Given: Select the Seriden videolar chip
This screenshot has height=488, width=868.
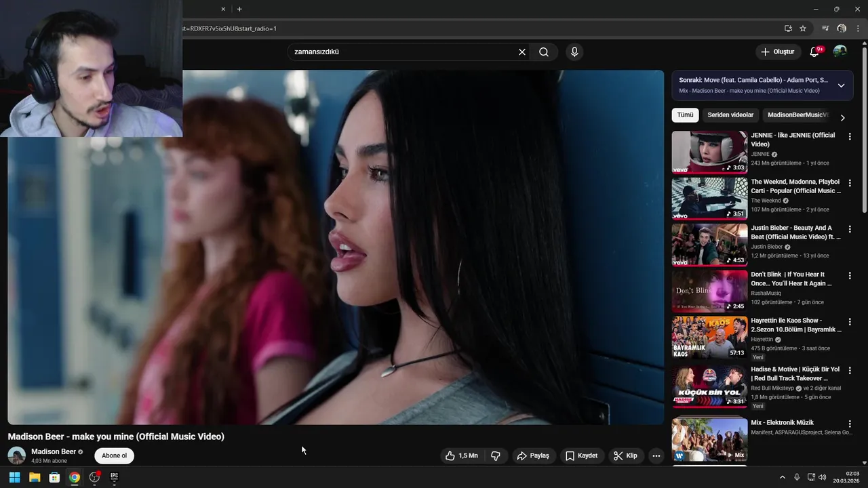Looking at the screenshot, I should [730, 115].
